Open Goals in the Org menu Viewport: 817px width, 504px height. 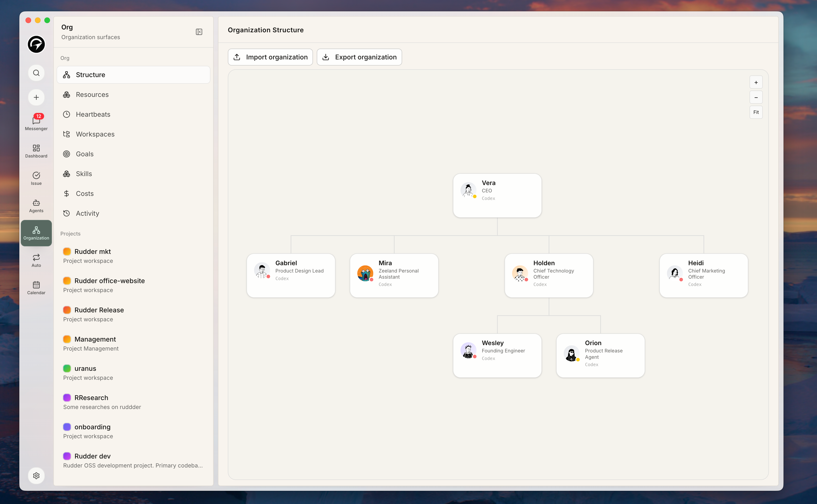(133, 154)
